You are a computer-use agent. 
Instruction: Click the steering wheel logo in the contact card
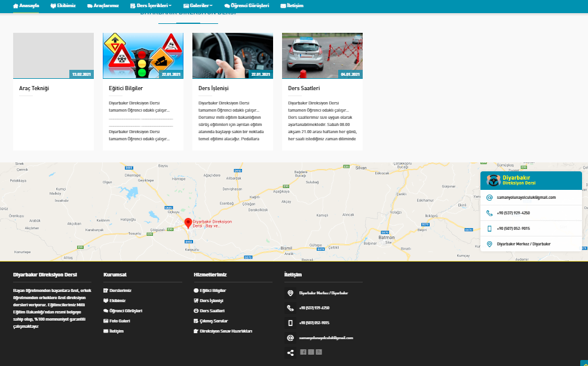tap(493, 180)
